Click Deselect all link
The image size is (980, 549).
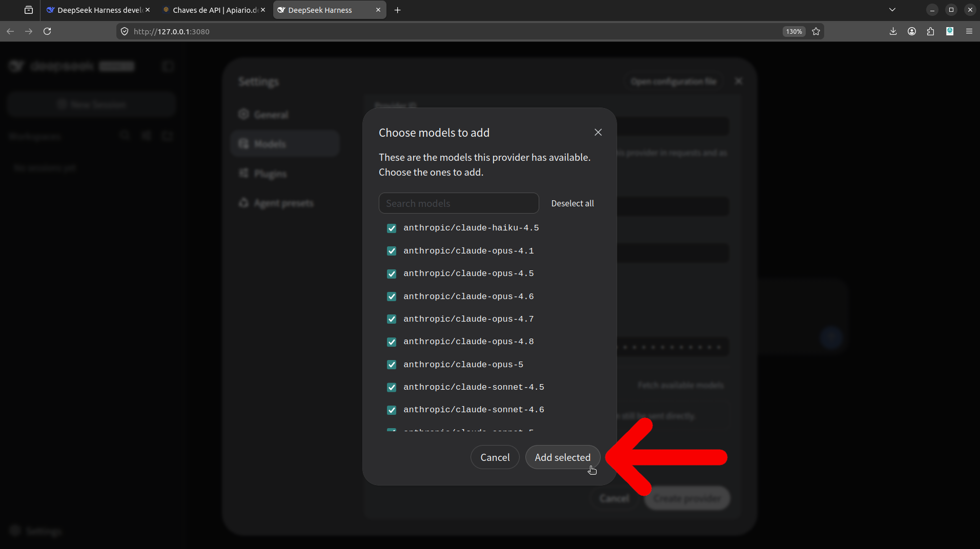point(573,203)
